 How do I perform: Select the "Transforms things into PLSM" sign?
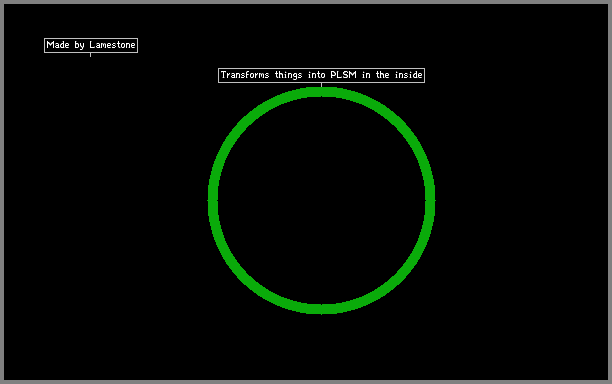click(x=321, y=75)
